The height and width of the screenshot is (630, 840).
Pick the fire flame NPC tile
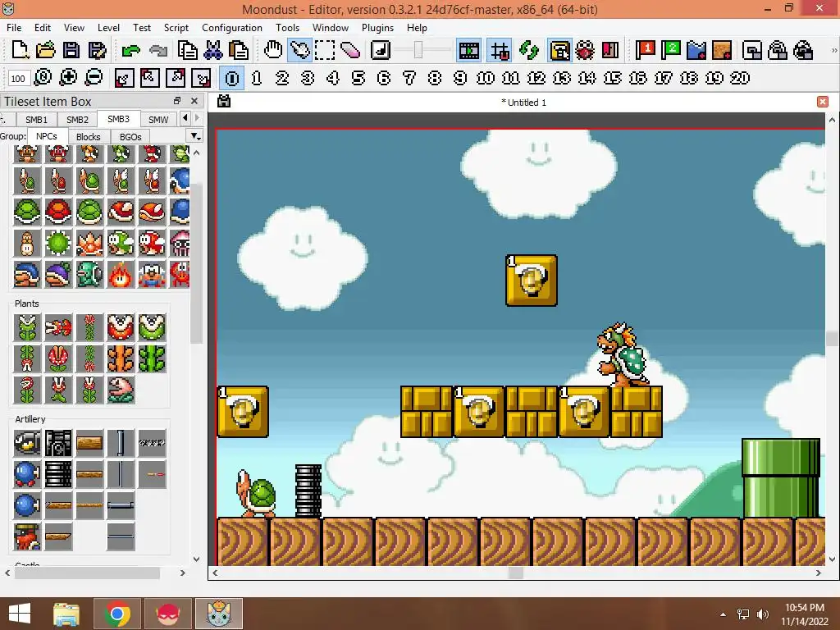[x=121, y=274]
